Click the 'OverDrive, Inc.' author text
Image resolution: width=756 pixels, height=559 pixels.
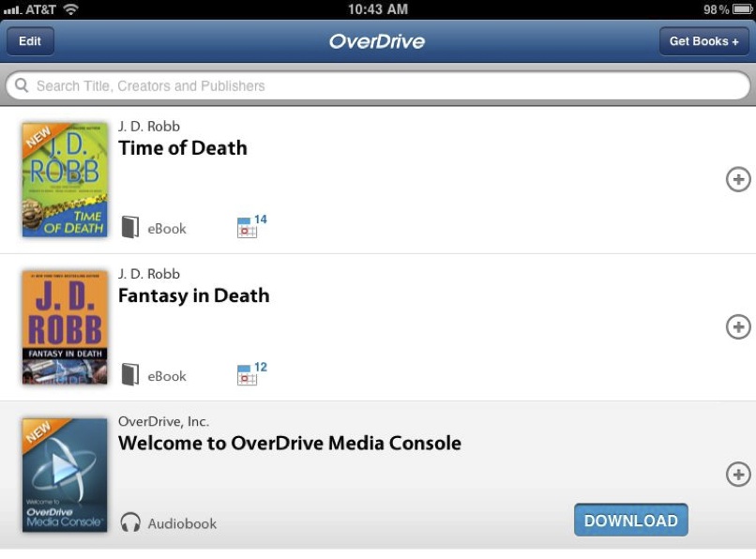tap(164, 421)
